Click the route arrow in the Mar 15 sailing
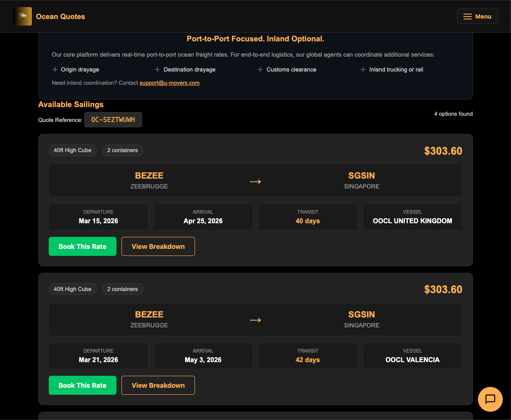The image size is (511, 420). [x=255, y=181]
